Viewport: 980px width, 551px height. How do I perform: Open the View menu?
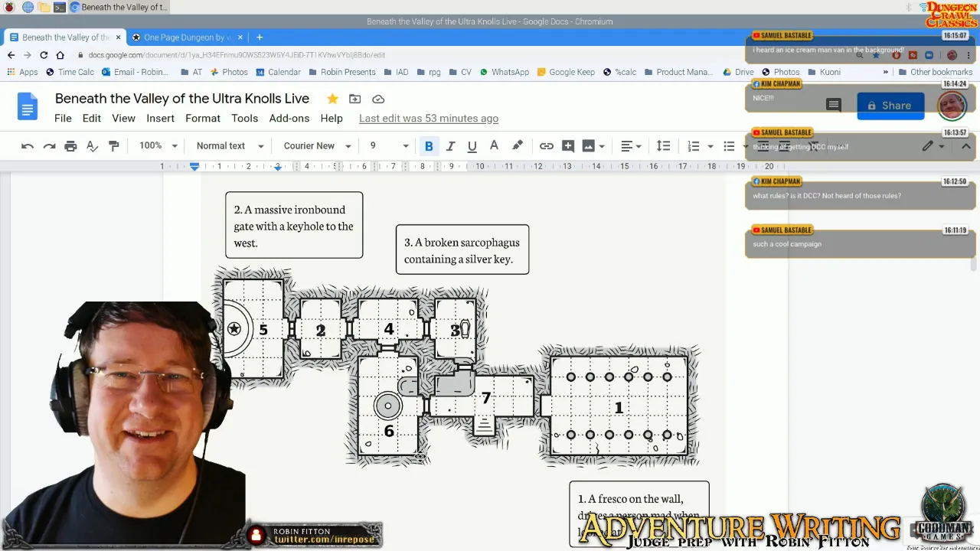pos(123,118)
